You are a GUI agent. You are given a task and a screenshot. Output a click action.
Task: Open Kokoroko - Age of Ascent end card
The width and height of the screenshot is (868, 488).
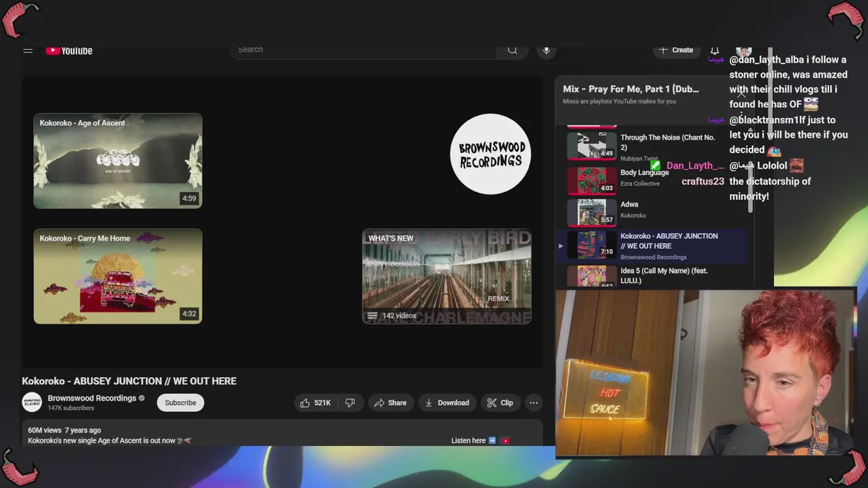click(118, 161)
